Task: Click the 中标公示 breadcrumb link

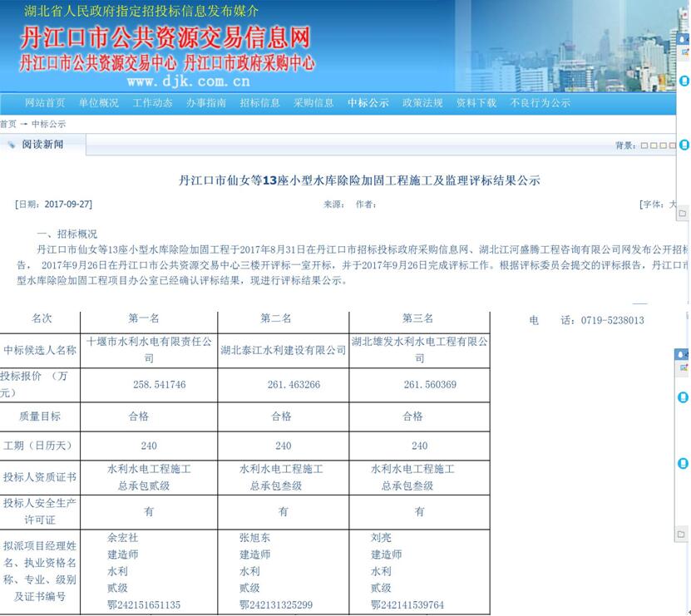Action: pos(48,124)
